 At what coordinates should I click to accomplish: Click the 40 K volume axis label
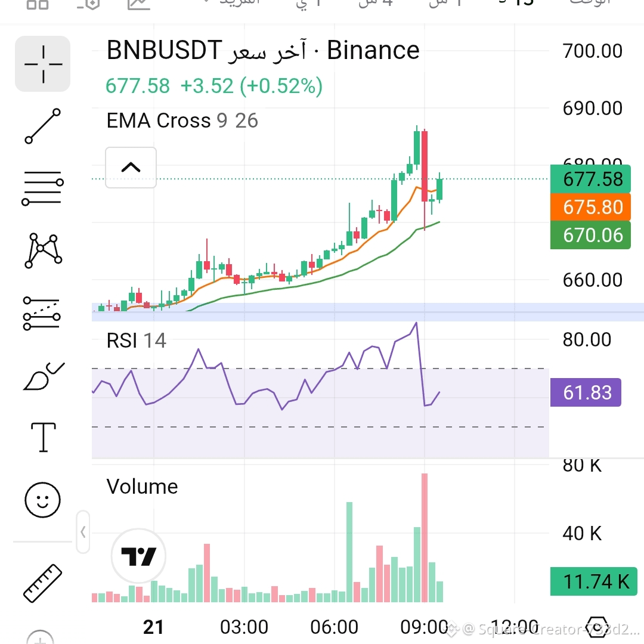click(582, 534)
